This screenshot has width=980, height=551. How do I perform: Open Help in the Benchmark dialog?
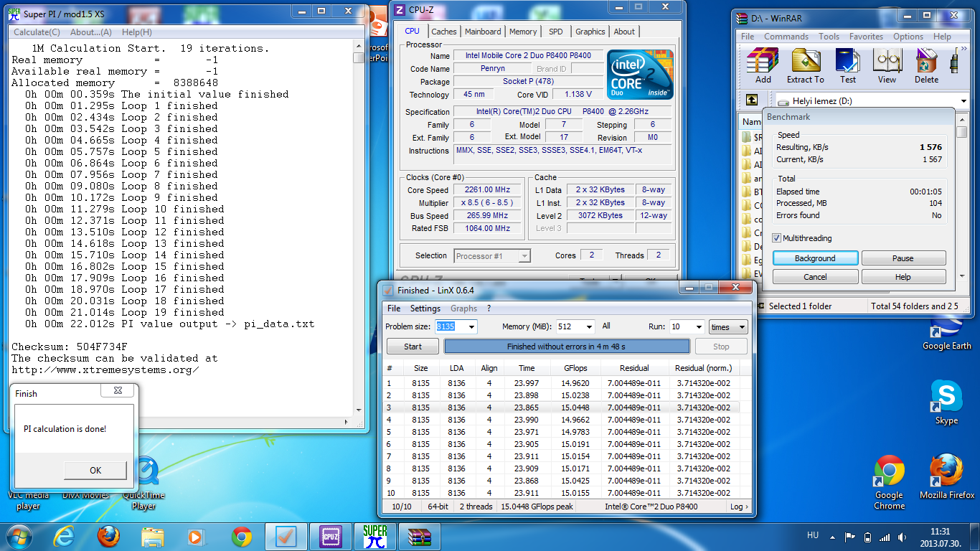coord(903,277)
